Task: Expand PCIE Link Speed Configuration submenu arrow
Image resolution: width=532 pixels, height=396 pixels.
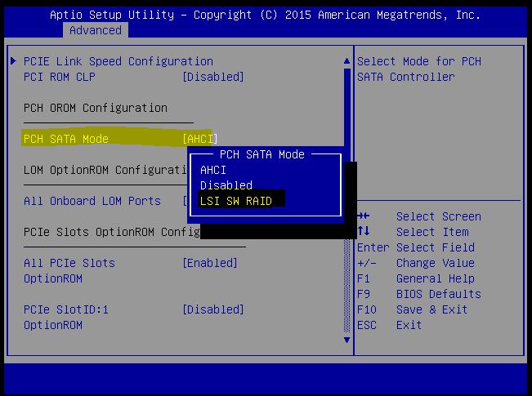Action: [x=14, y=61]
